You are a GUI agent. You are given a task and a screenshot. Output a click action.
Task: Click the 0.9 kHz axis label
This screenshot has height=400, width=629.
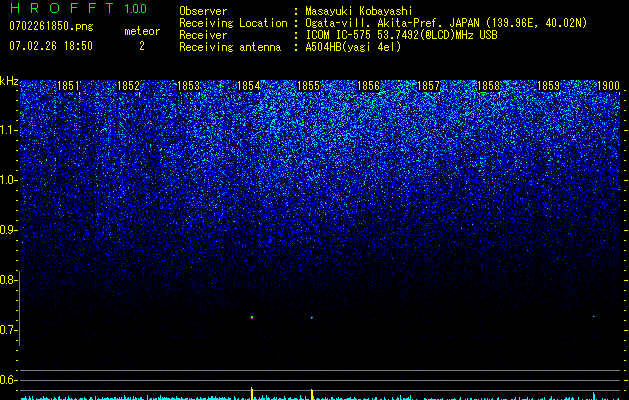pos(7,230)
